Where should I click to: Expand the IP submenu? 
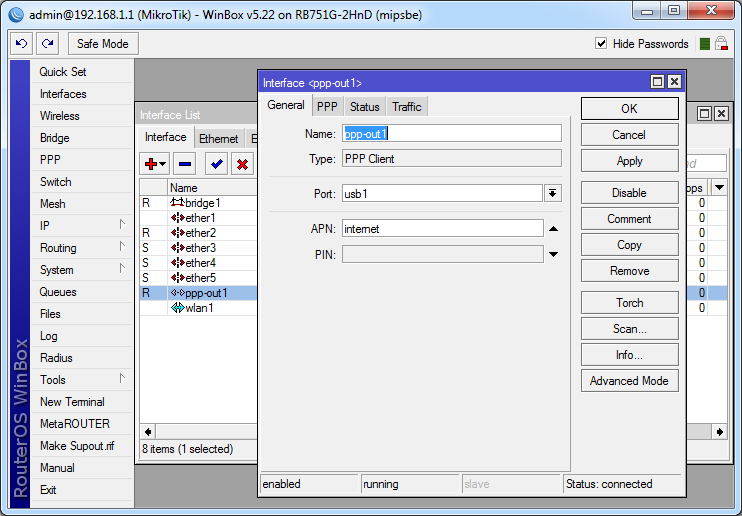tap(122, 224)
